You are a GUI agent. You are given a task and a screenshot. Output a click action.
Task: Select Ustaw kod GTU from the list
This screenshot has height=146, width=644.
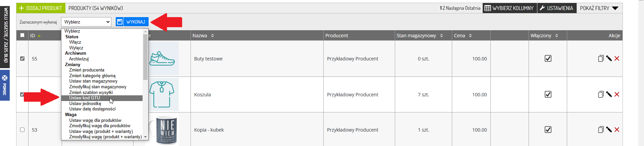(x=85, y=98)
